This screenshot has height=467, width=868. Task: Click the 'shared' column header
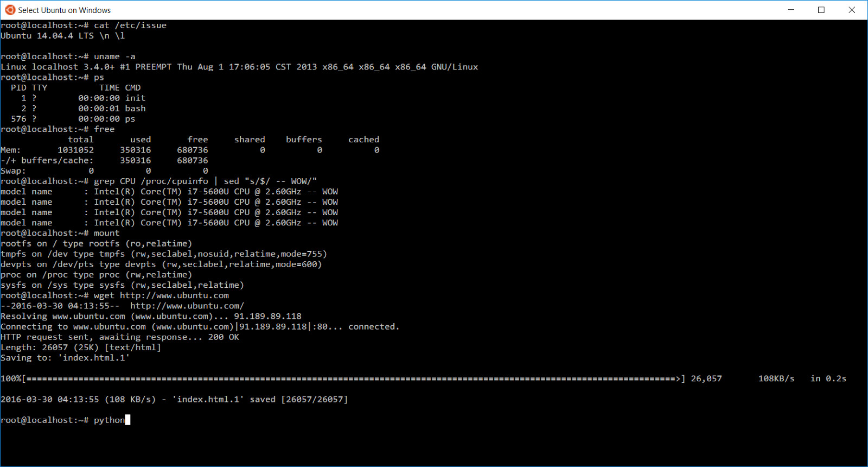pyautogui.click(x=250, y=140)
